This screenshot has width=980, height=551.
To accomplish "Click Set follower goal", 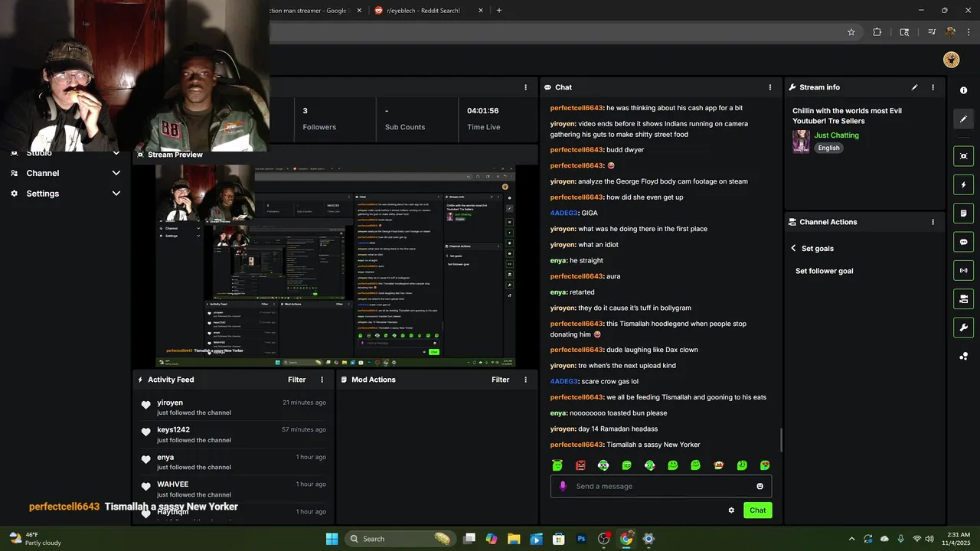I will (824, 271).
